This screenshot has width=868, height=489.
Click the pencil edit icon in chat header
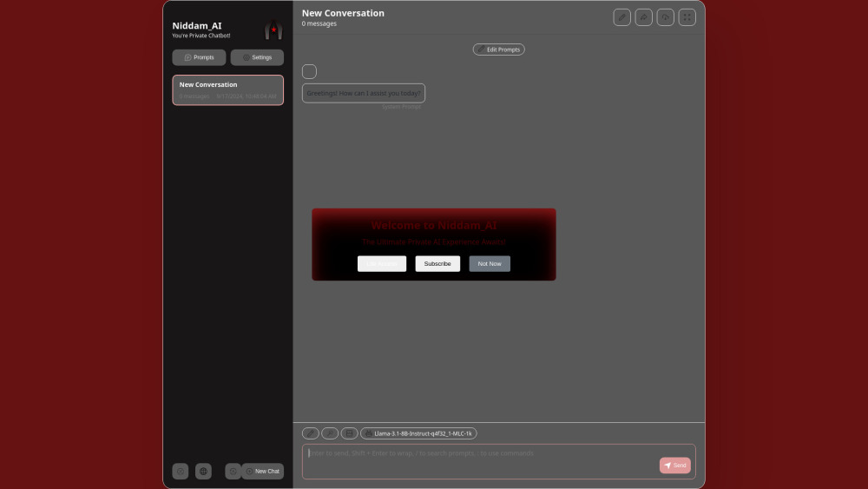point(621,17)
